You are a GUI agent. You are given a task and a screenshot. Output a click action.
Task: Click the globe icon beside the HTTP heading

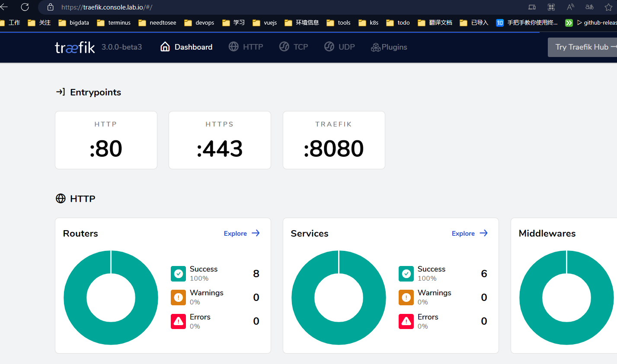[x=61, y=199]
